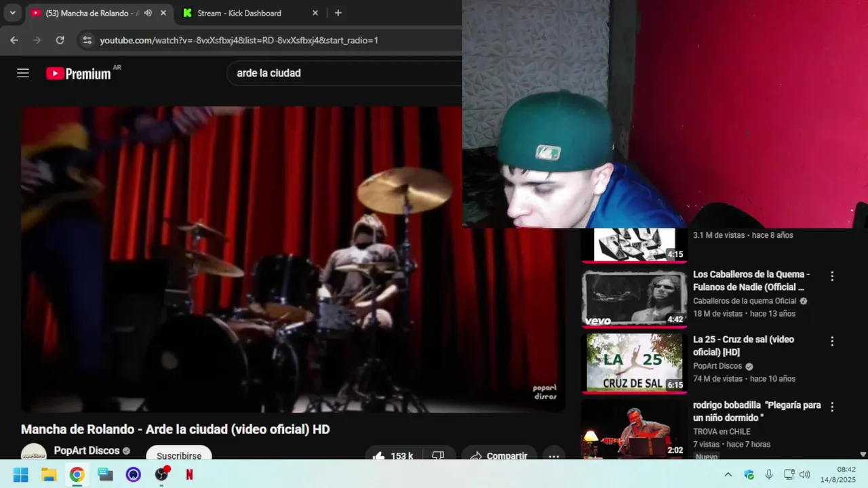Select '74 M de vistas · hace 10 años' text

[x=744, y=379]
